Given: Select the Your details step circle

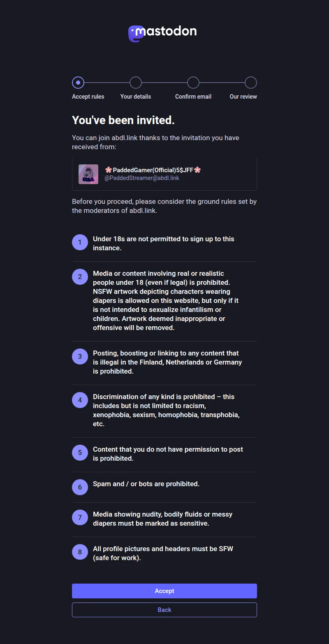Looking at the screenshot, I should 136,83.
